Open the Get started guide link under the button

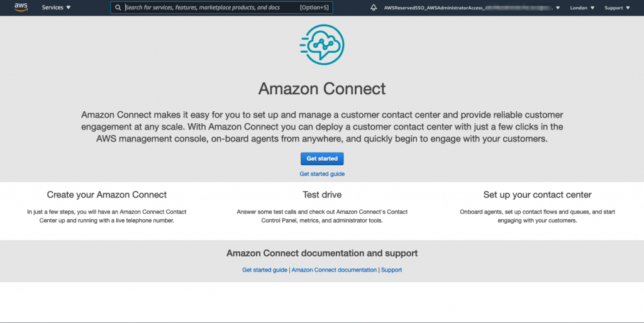coord(322,174)
